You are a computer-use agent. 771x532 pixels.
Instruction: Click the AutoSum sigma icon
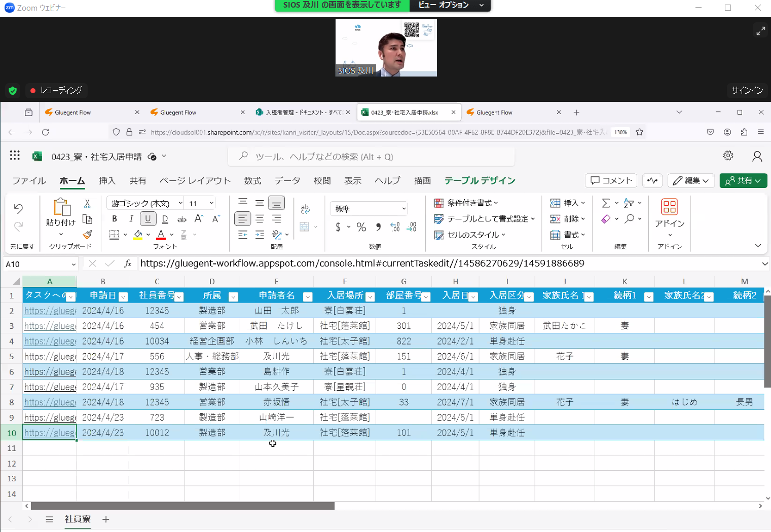606,203
